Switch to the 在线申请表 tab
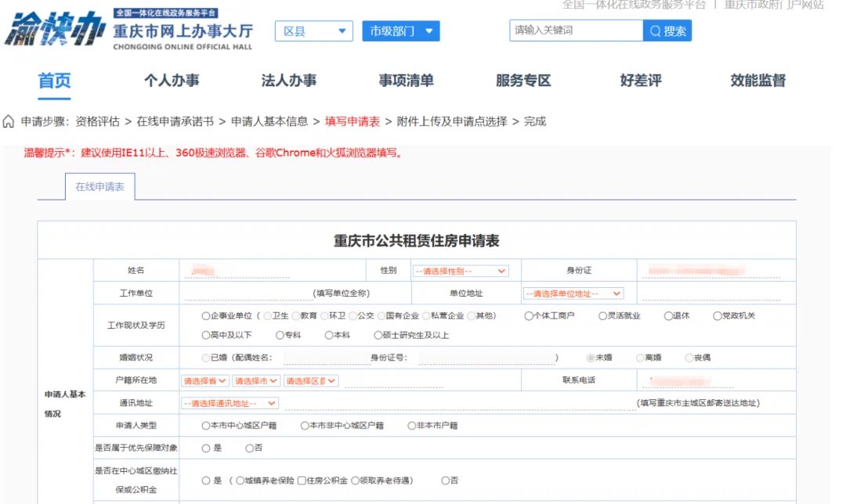Screen dimensions: 846x504 point(99,186)
